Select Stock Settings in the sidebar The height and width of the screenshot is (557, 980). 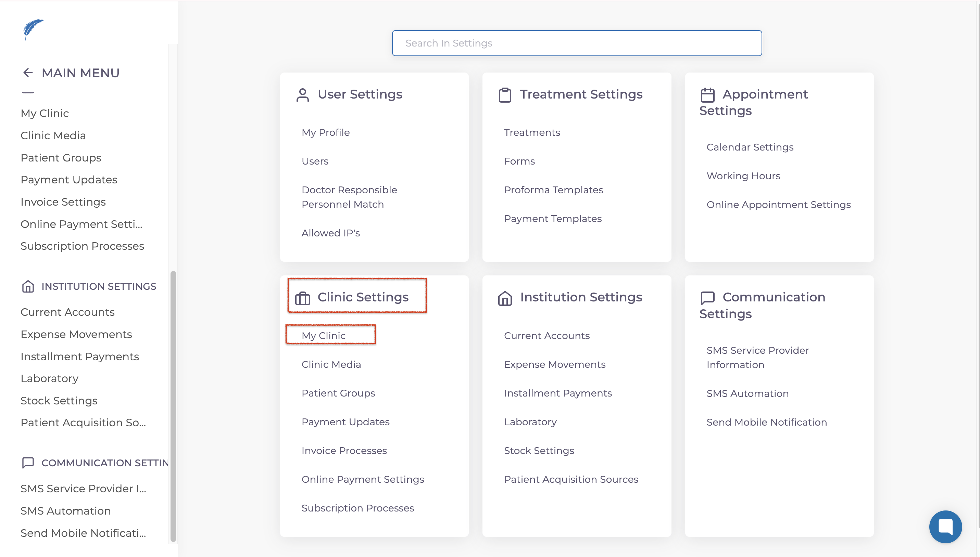pos(59,401)
